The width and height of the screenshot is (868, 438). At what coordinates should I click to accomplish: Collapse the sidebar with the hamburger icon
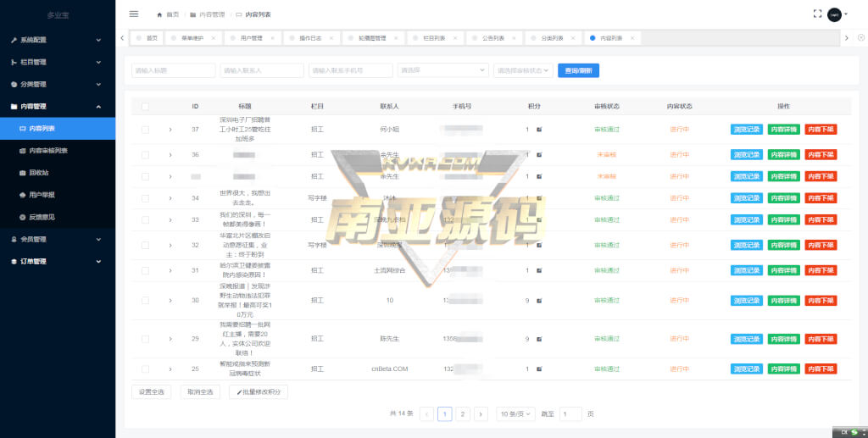point(134,14)
